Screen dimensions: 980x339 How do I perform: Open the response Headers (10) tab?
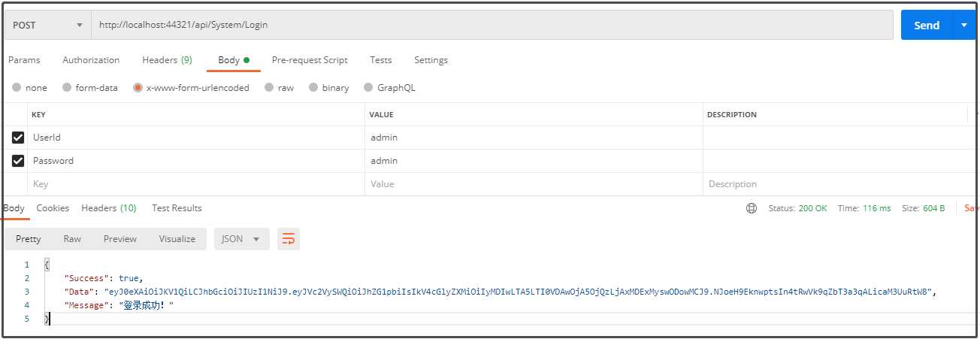(x=109, y=208)
